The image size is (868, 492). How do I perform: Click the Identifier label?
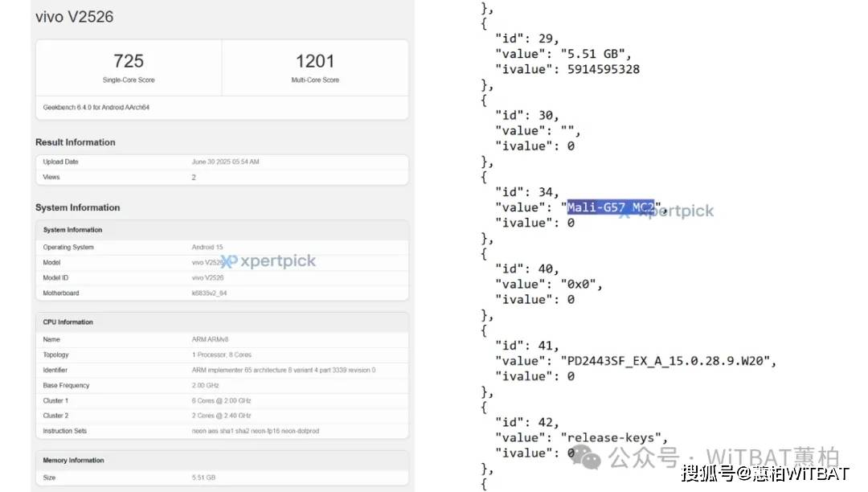pyautogui.click(x=55, y=371)
